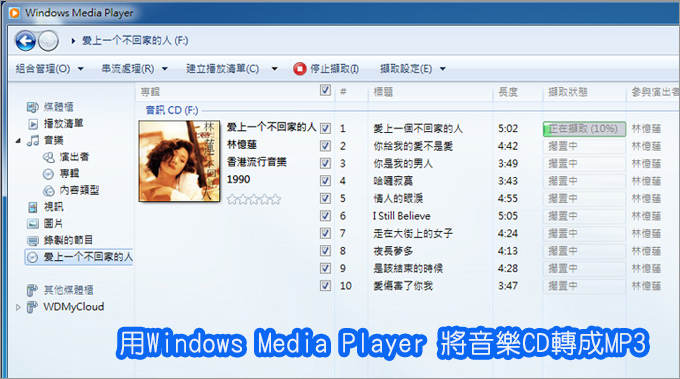Rate the album with the star rating
This screenshot has height=379, width=680.
point(254,199)
